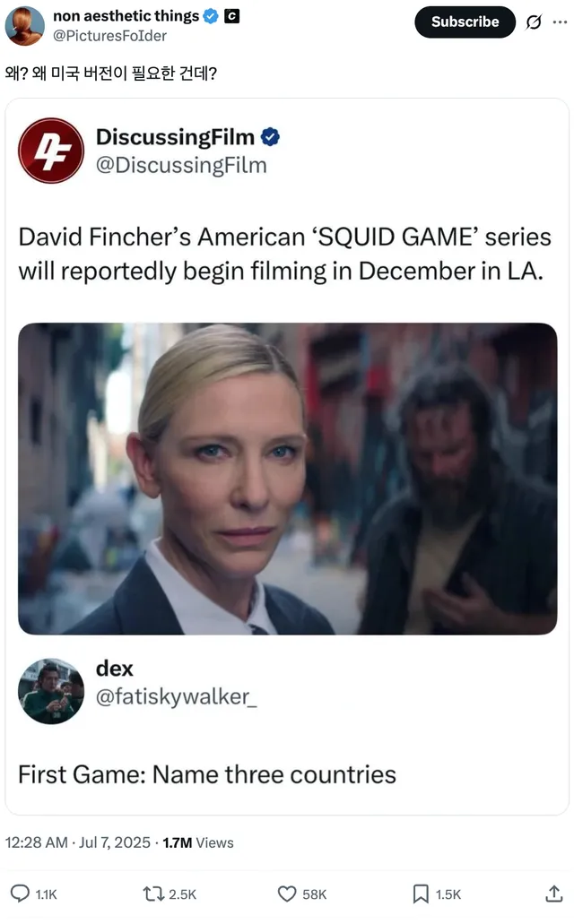Open non aesthetic things profile avatar
The height and width of the screenshot is (924, 574).
(25, 26)
